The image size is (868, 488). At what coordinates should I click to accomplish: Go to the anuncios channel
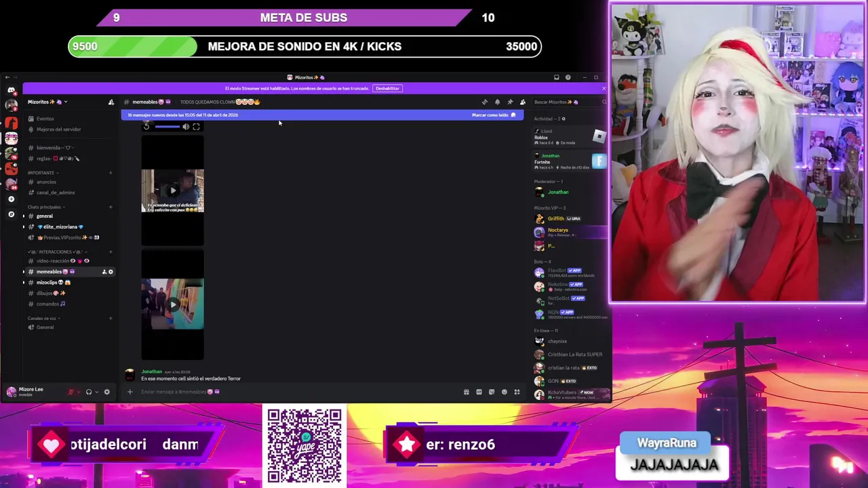tap(70, 182)
